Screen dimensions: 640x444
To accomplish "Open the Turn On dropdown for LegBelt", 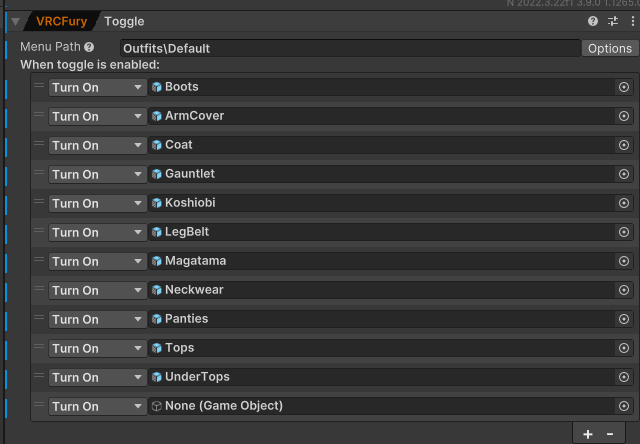I will (98, 232).
